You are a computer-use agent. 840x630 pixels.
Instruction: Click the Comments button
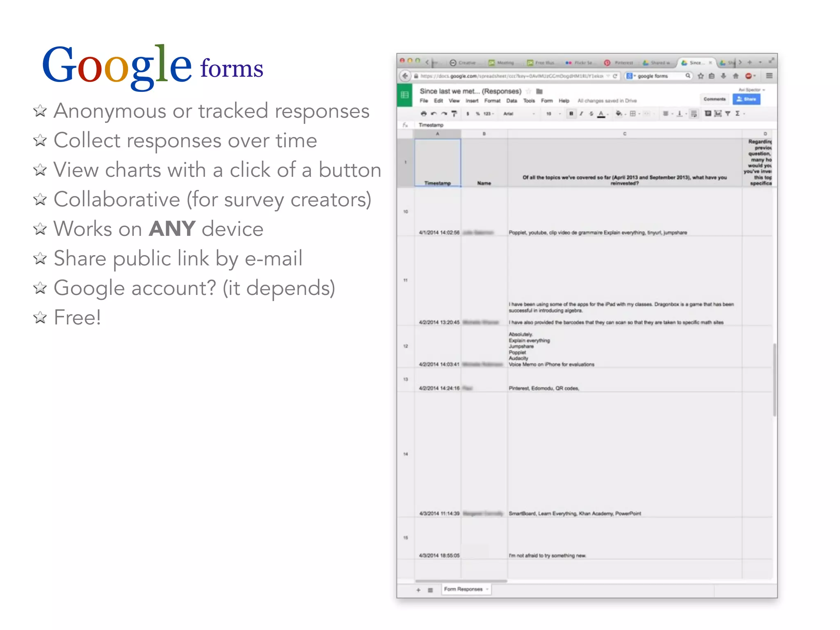(714, 99)
